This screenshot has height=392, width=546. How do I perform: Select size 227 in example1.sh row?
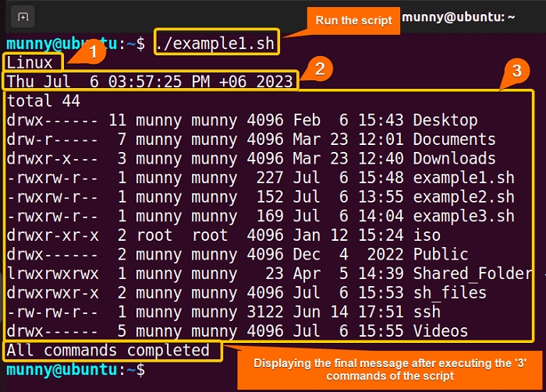pos(270,178)
